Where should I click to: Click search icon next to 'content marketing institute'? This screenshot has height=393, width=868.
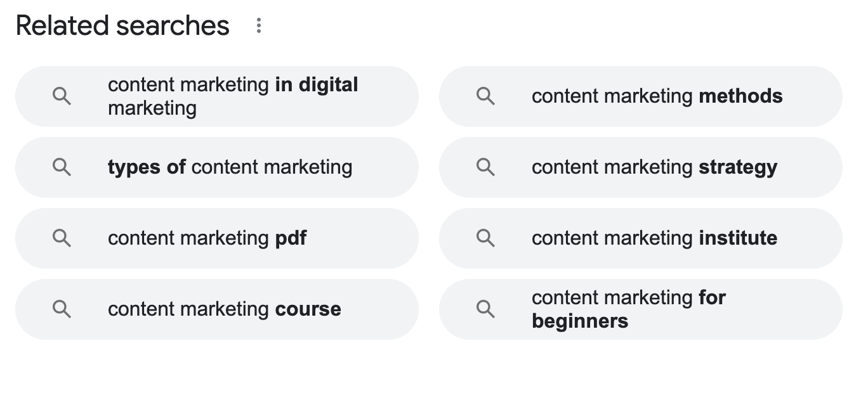[x=485, y=238]
